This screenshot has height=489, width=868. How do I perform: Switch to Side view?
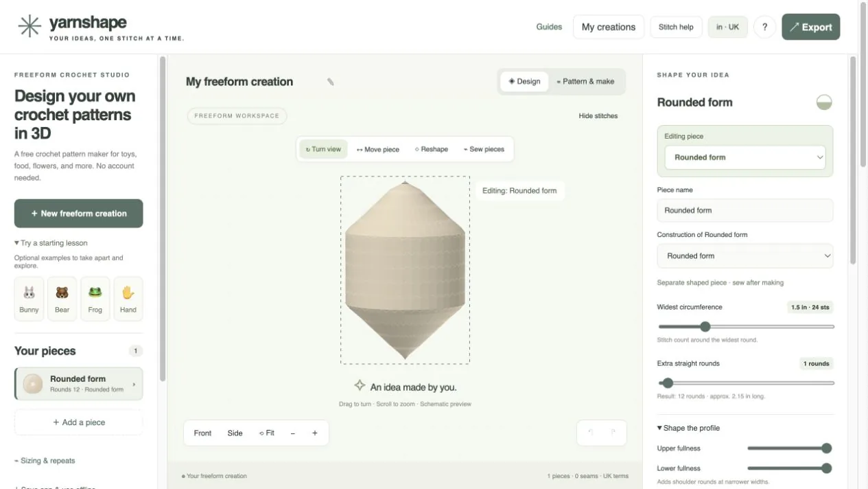point(235,433)
